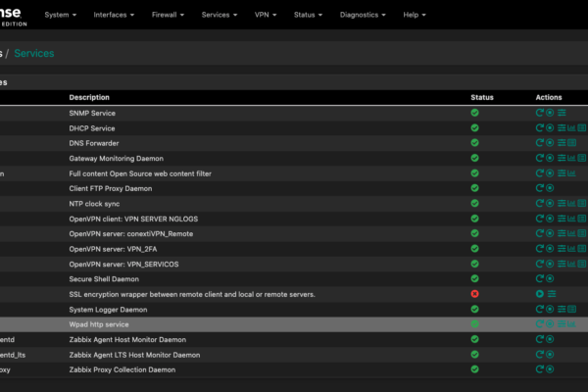
Task: Open Wpad http service status chart icon
Action: (571, 324)
